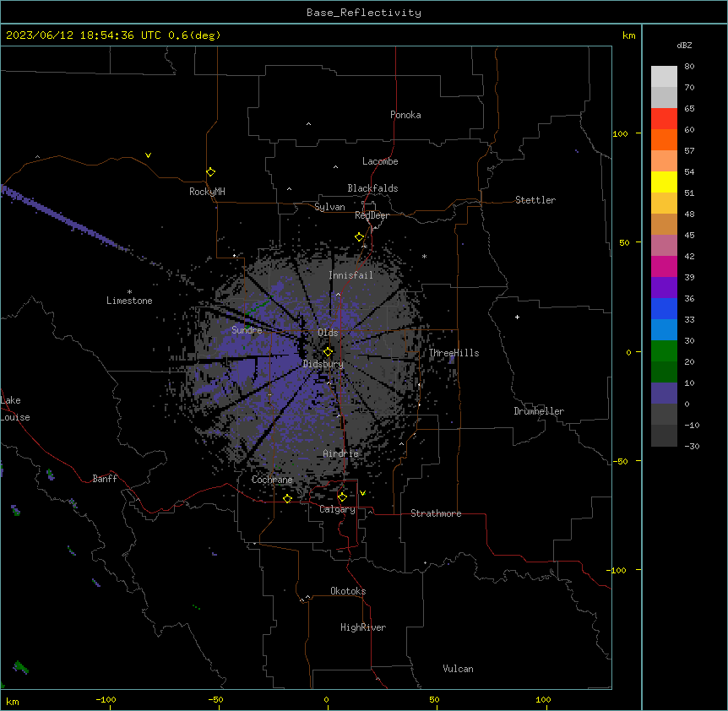The height and width of the screenshot is (711, 728).
Task: Pick the light gray 80 dBZ swatch
Action: pyautogui.click(x=664, y=77)
